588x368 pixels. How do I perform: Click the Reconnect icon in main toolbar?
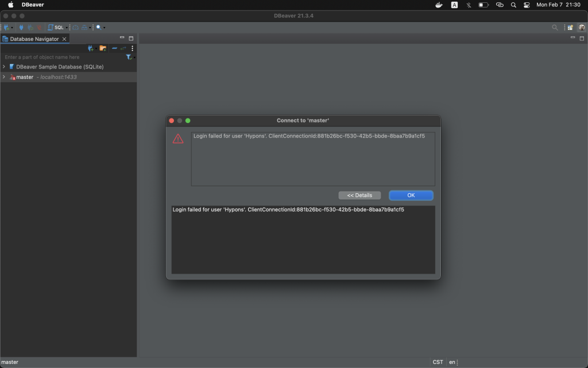tap(30, 28)
